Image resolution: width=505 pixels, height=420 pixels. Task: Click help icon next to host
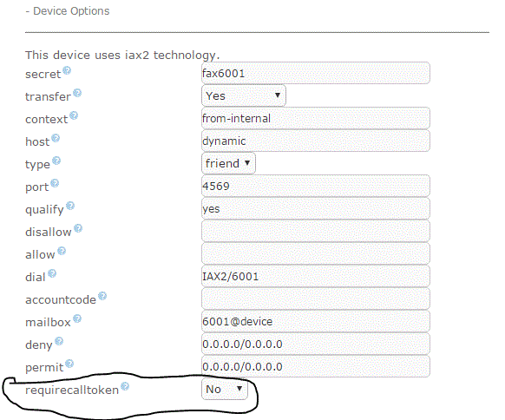[x=56, y=138]
